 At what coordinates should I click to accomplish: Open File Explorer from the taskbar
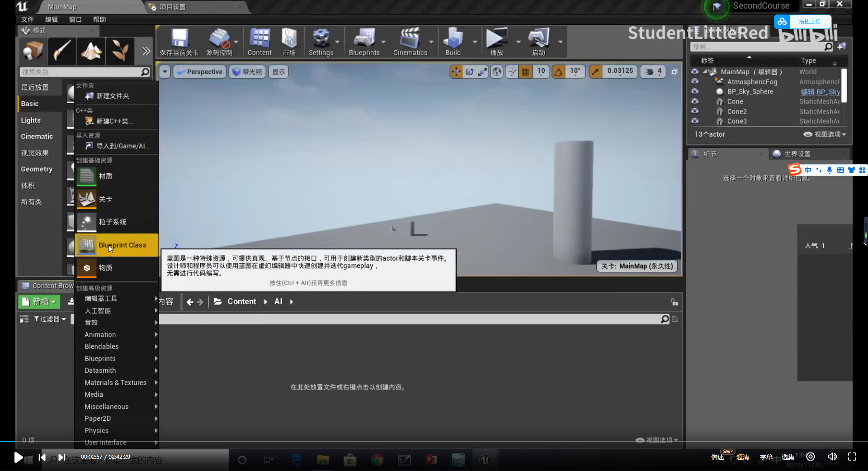(323, 460)
